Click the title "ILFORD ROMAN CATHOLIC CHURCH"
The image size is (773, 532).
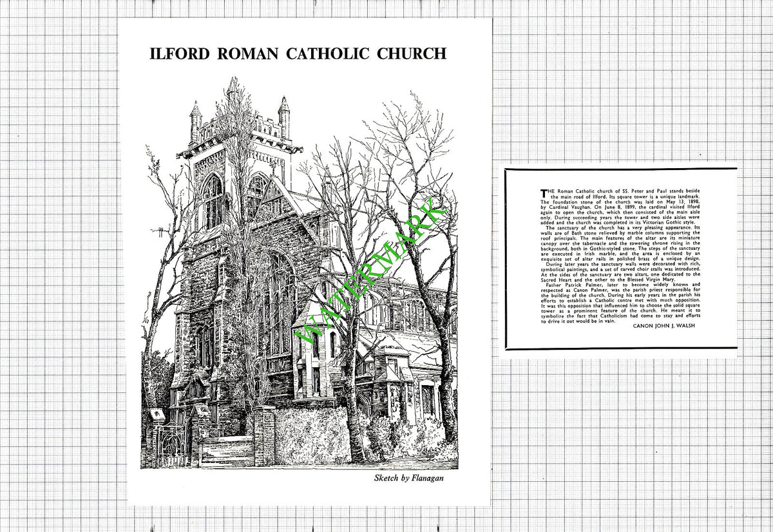298,53
